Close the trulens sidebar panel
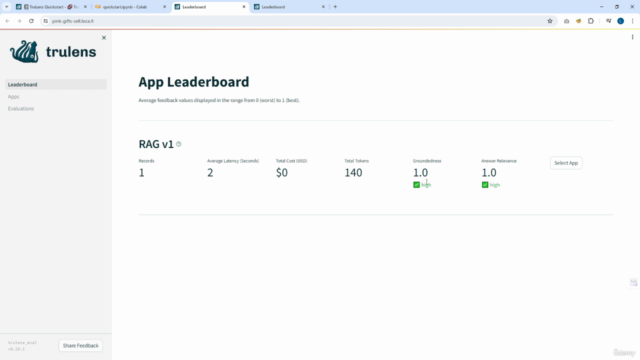Viewport: 640px width, 360px height. (104, 38)
